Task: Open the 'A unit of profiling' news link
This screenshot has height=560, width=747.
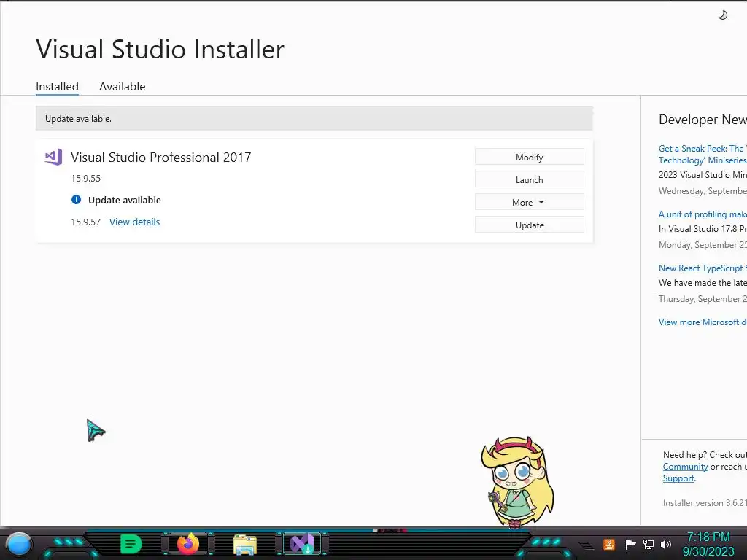Action: (703, 214)
